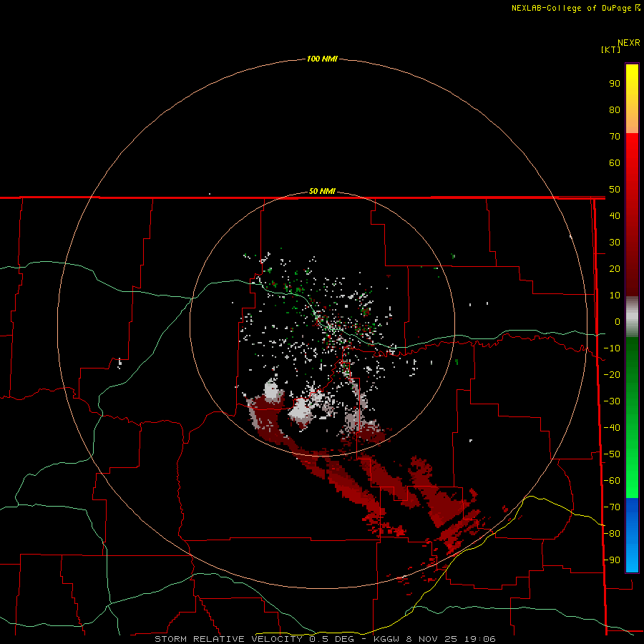Click the NEXR label above the colorbar

point(629,43)
